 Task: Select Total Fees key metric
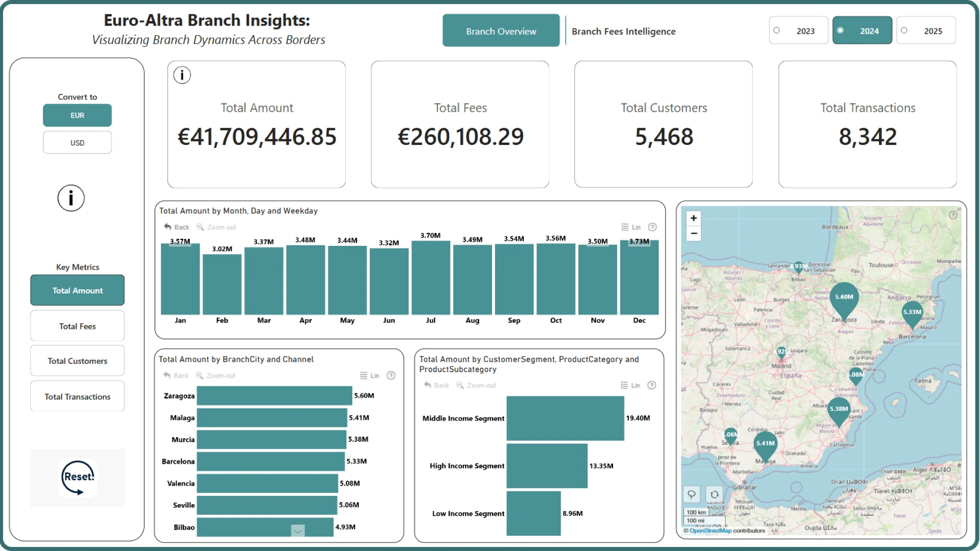77,325
